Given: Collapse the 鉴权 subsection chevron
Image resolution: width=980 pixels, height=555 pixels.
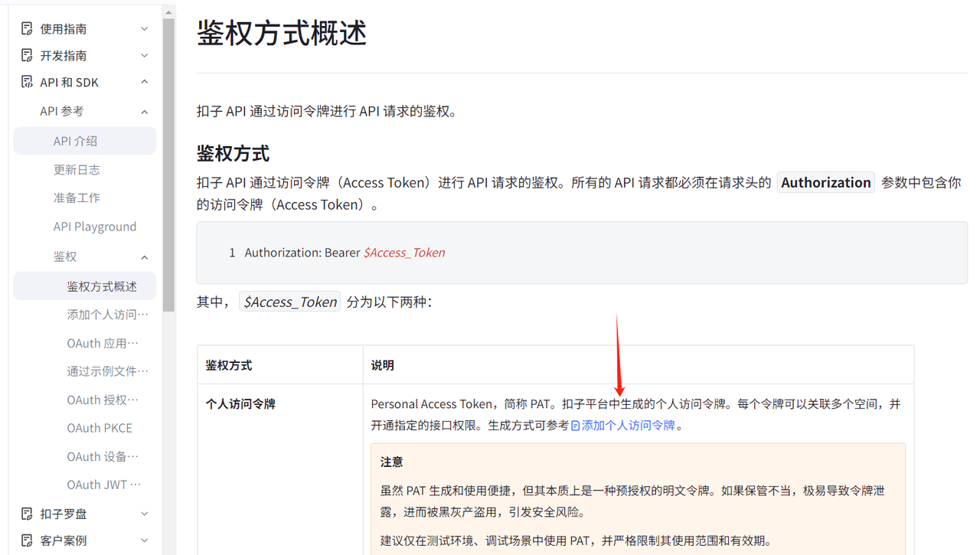Looking at the screenshot, I should 145,257.
